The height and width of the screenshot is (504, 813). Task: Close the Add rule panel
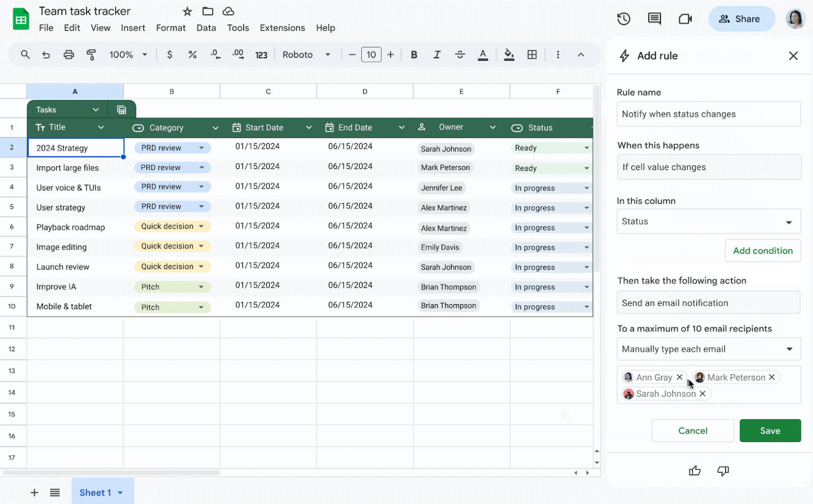click(793, 56)
